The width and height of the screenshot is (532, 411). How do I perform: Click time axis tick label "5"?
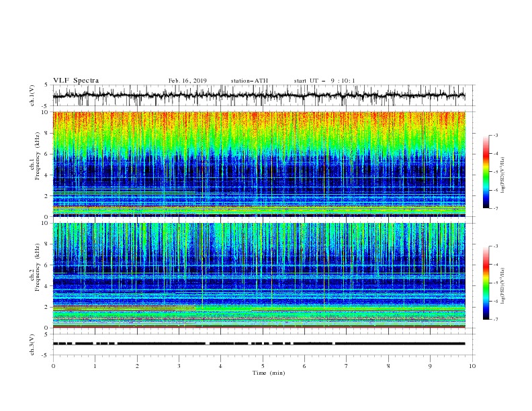[x=263, y=366]
